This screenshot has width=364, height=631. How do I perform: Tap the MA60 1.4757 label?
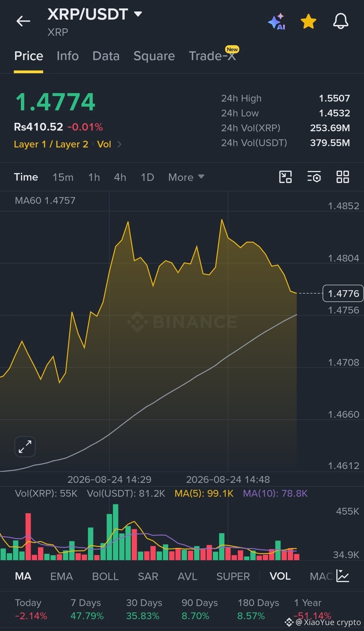point(45,200)
